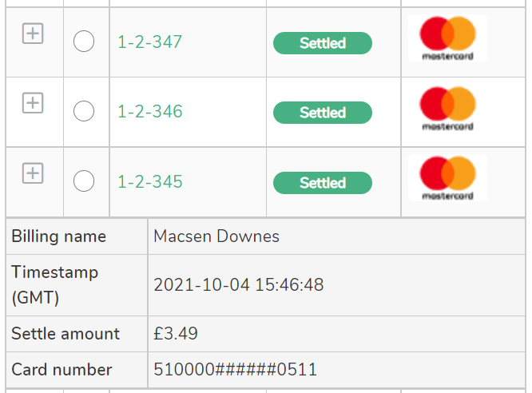Open transaction link 1-2-345

[150, 182]
